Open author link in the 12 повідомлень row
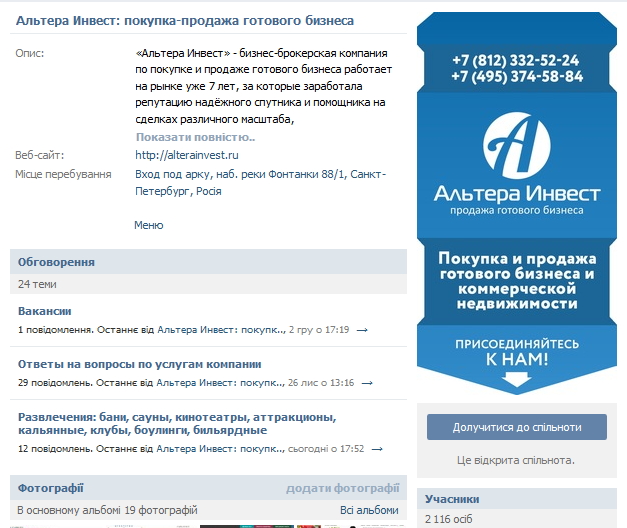 pyautogui.click(x=220, y=449)
